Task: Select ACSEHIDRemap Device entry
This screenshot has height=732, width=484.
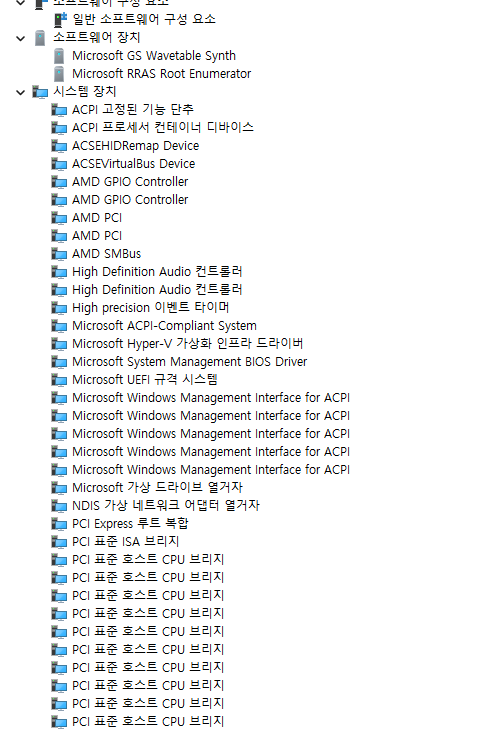Action: click(135, 146)
